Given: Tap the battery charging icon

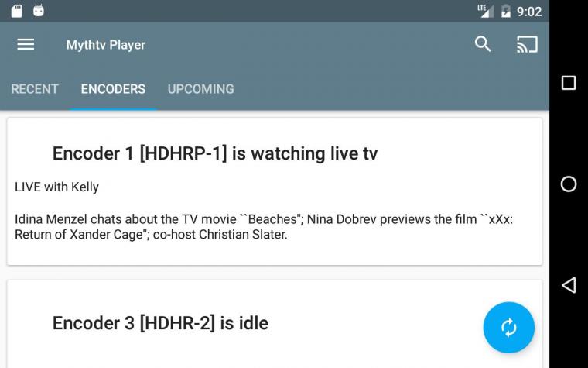Looking at the screenshot, I should 506,12.
